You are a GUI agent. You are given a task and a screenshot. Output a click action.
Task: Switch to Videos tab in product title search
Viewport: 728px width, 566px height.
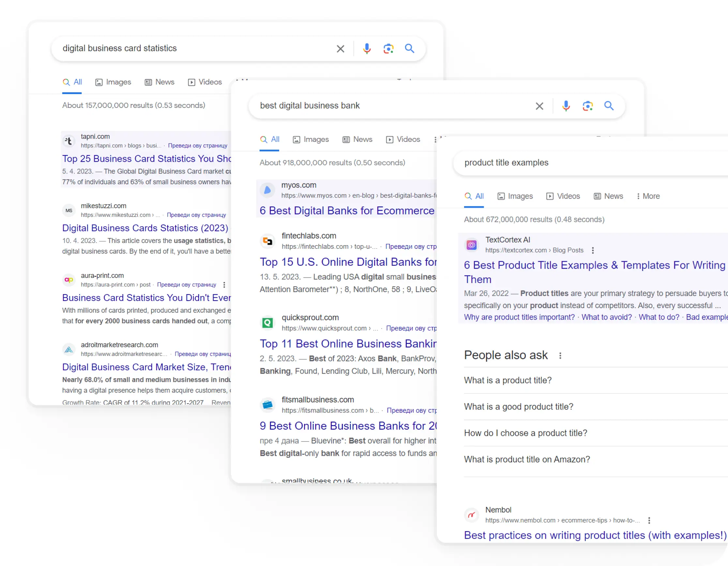563,196
